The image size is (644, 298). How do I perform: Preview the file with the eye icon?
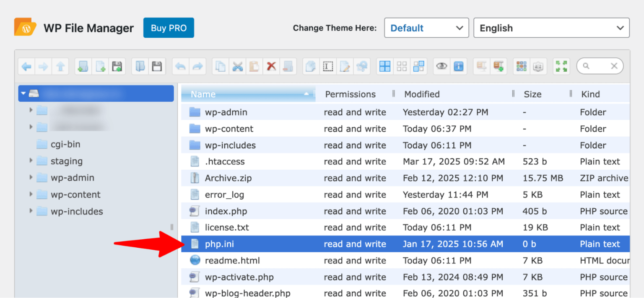pos(441,66)
